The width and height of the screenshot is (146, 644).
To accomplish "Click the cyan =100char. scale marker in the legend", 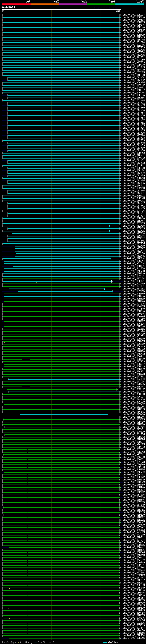I will pos(105,642).
